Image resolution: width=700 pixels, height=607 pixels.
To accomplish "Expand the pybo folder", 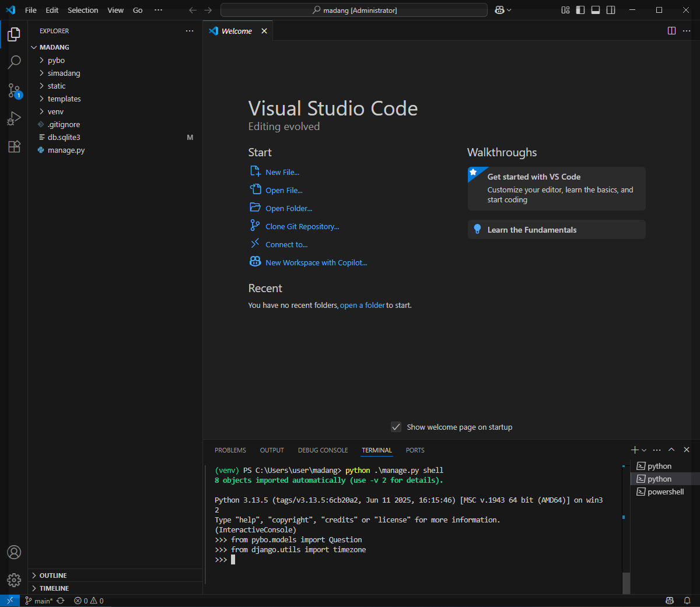I will point(115,60).
